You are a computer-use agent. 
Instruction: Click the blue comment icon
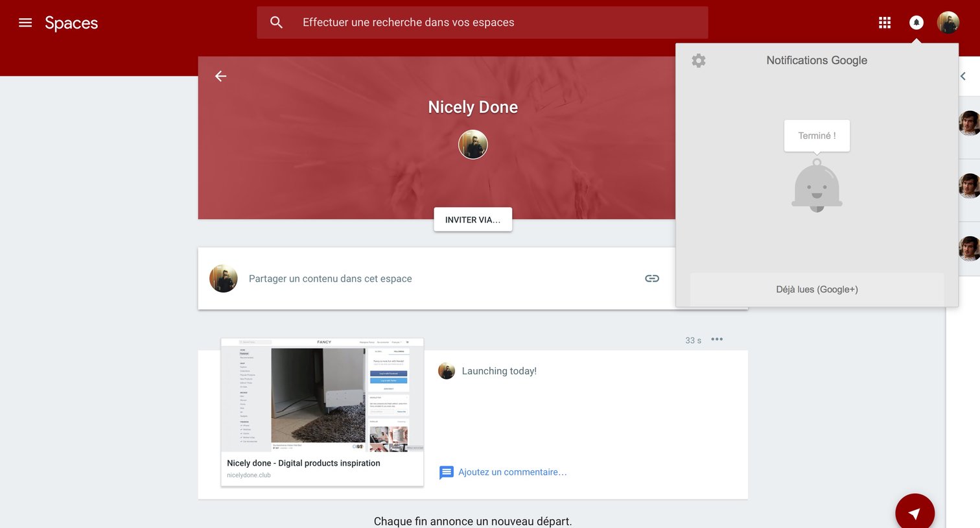(447, 472)
